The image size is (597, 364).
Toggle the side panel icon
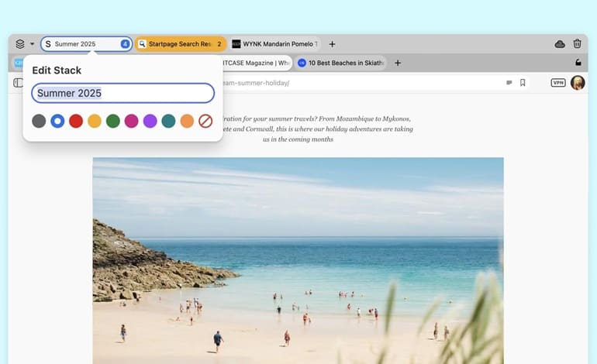pos(18,83)
